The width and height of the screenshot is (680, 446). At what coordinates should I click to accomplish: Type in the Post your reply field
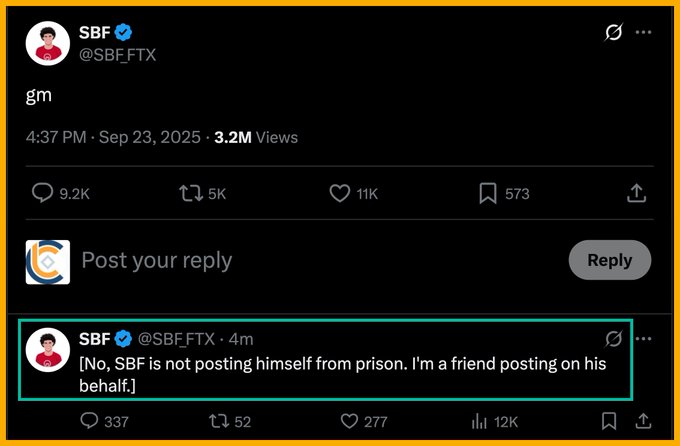(x=300, y=261)
